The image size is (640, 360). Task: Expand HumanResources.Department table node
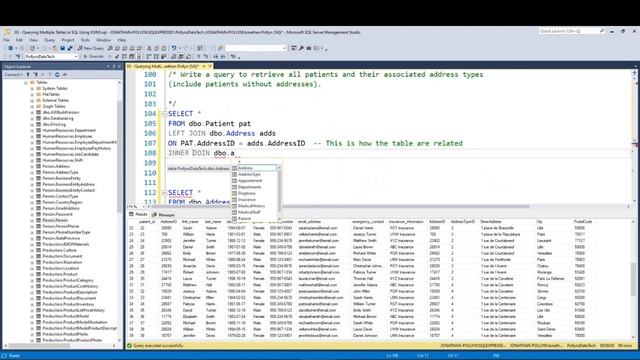click(32, 131)
